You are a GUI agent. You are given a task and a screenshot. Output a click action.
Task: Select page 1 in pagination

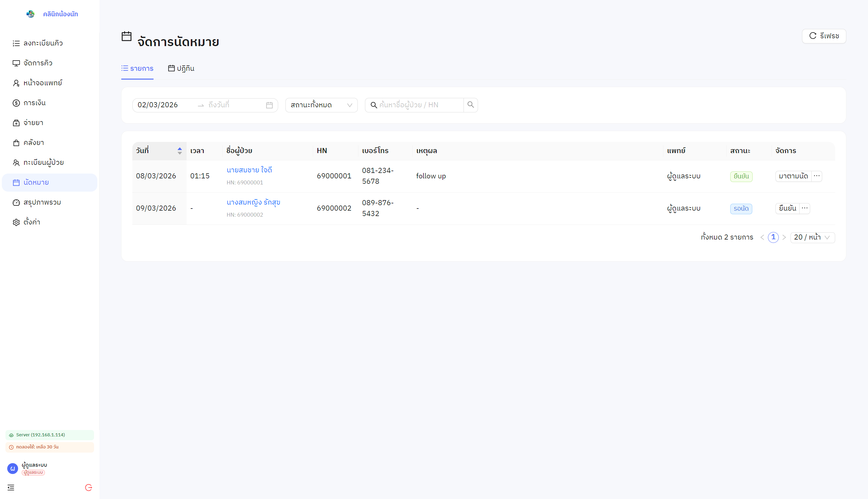tap(773, 237)
